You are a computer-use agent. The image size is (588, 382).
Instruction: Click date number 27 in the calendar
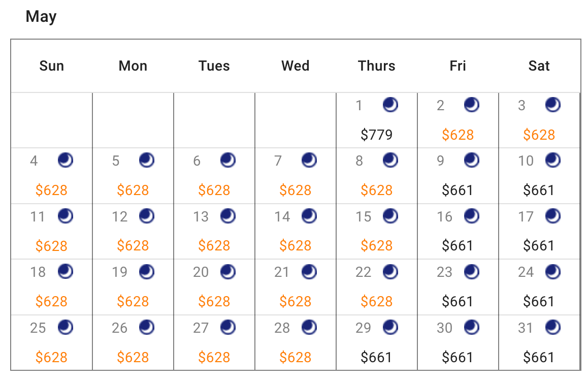tap(201, 328)
